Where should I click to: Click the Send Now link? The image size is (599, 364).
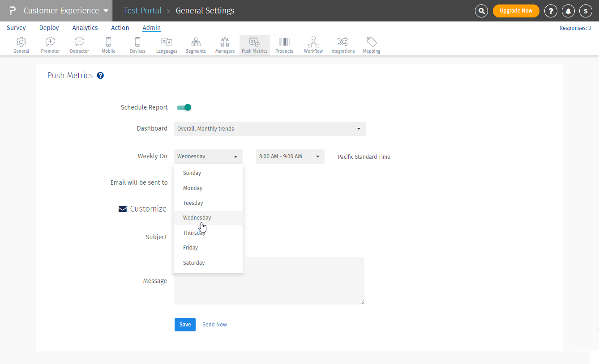pyautogui.click(x=214, y=325)
